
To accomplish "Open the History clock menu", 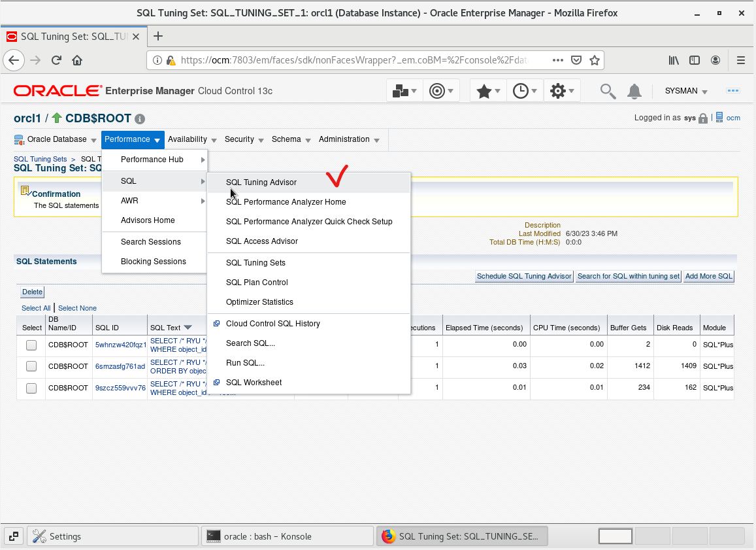I will (x=525, y=91).
